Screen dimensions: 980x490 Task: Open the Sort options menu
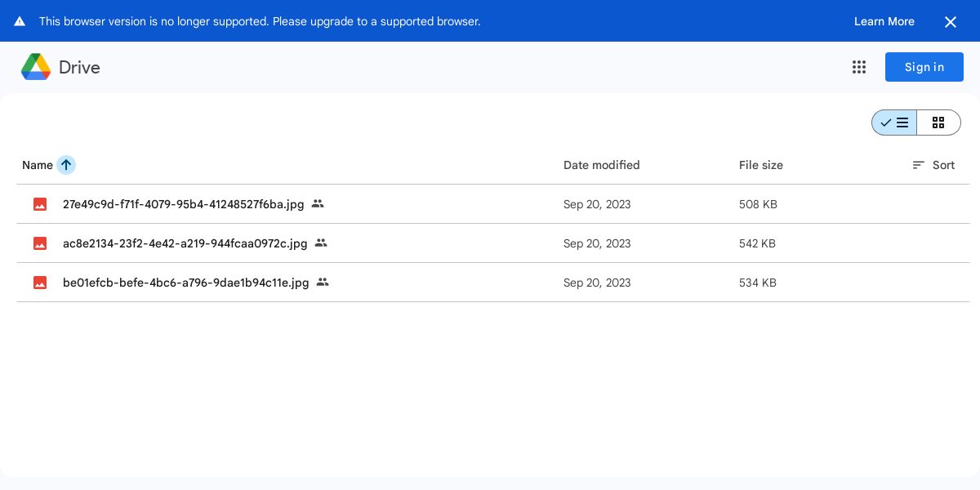pos(933,165)
